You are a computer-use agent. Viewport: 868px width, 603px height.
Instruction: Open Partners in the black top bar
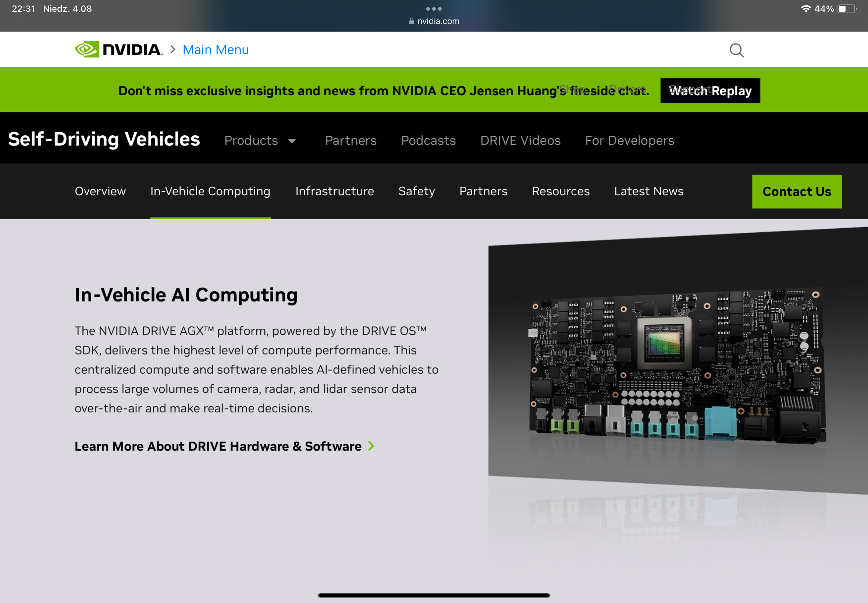coord(351,140)
